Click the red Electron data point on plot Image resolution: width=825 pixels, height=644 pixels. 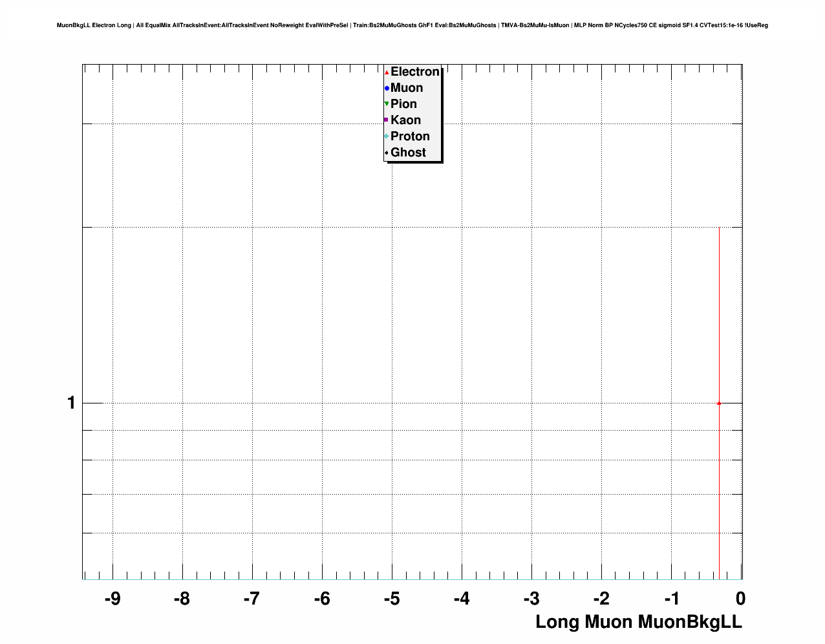tap(719, 403)
